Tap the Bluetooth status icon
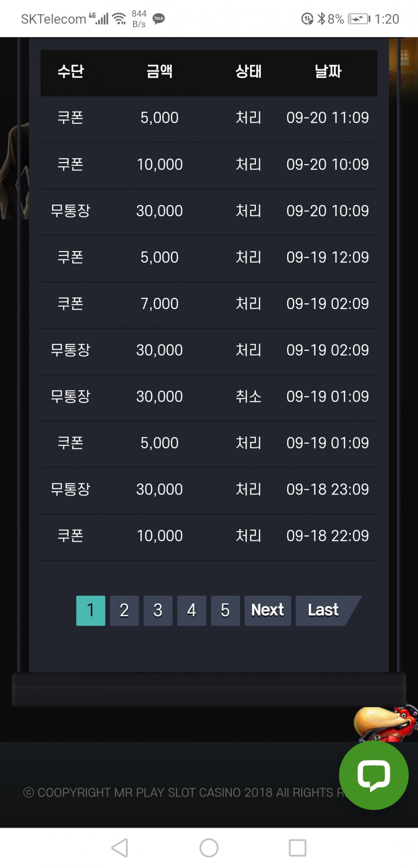The height and width of the screenshot is (868, 418). (x=321, y=19)
